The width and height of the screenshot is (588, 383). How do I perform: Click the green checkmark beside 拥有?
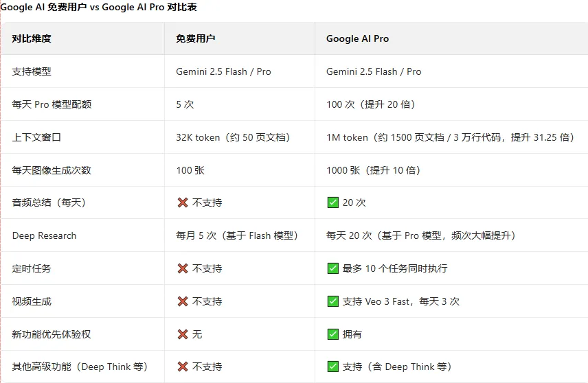pos(332,334)
